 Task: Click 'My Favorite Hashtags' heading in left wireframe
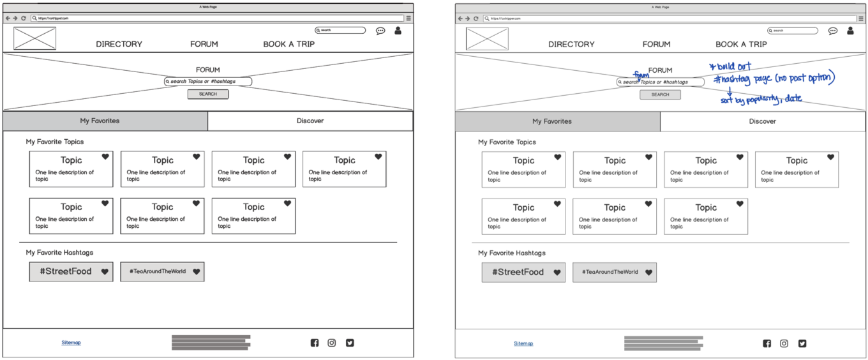[59, 253]
